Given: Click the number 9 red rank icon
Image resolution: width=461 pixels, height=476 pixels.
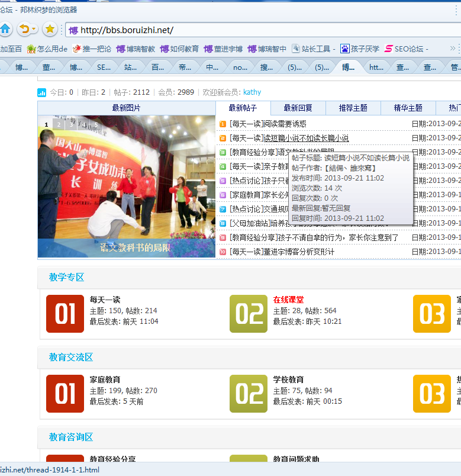Looking at the screenshot, I should tap(223, 237).
